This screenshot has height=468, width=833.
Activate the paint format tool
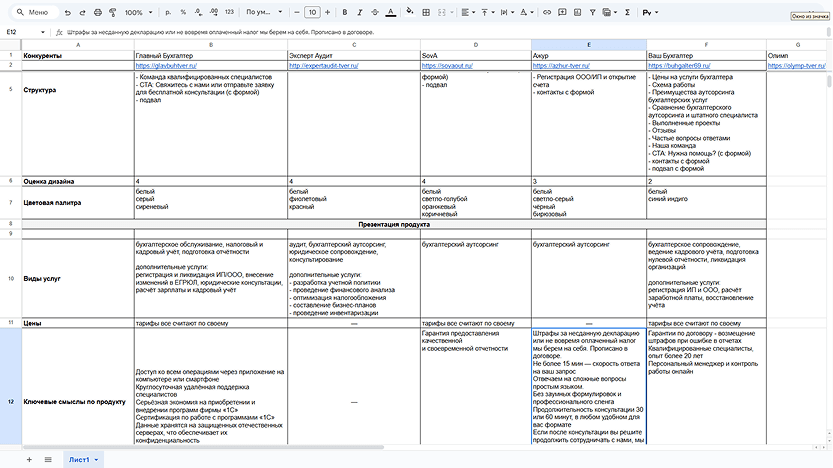113,12
